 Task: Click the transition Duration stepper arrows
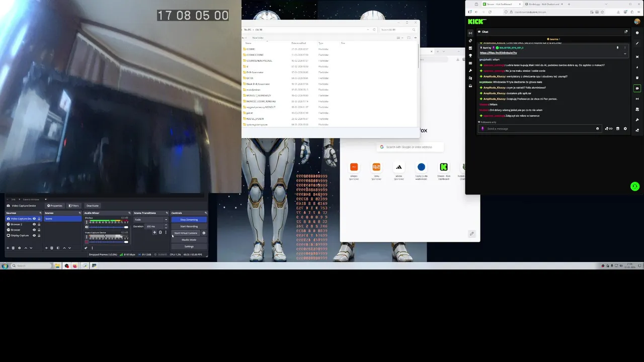pyautogui.click(x=166, y=226)
